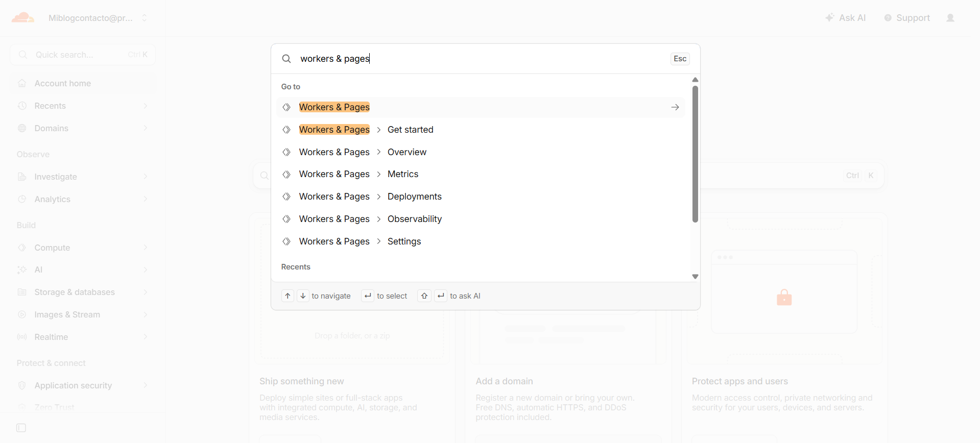Viewport: 980px width, 443px height.
Task: Expand the AI chevron
Action: 146,269
